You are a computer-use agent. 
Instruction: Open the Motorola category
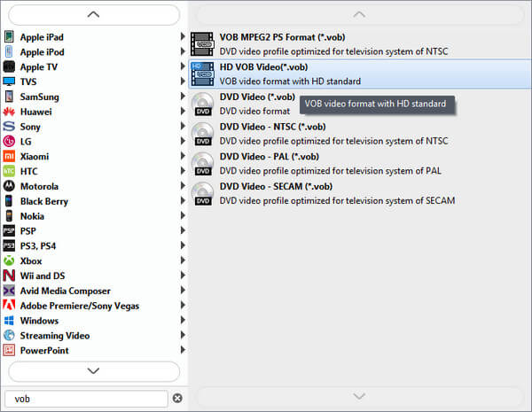pos(94,186)
